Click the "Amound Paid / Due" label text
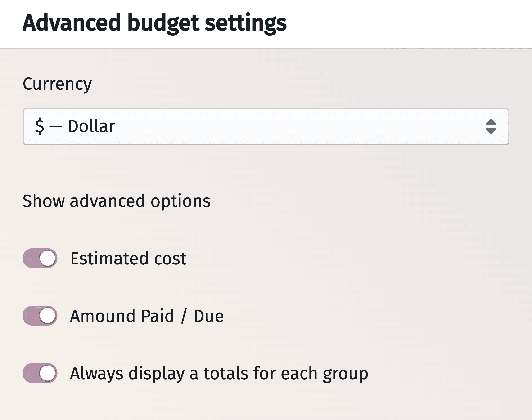 click(147, 316)
